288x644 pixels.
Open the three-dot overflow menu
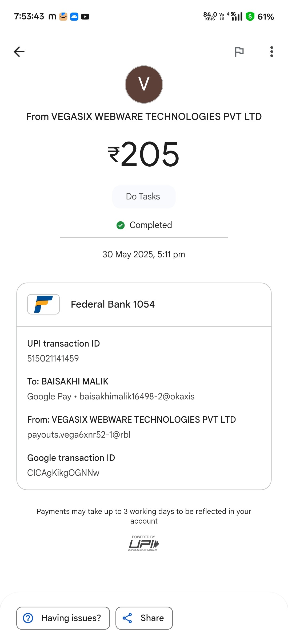pos(271,52)
